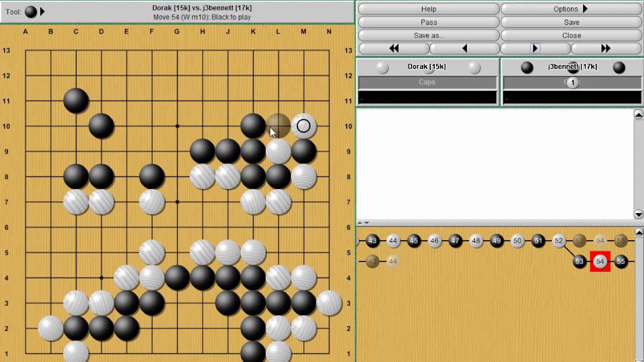Screen dimensions: 644x362
Task: Select move 50 in the game tree
Action: [x=517, y=241]
